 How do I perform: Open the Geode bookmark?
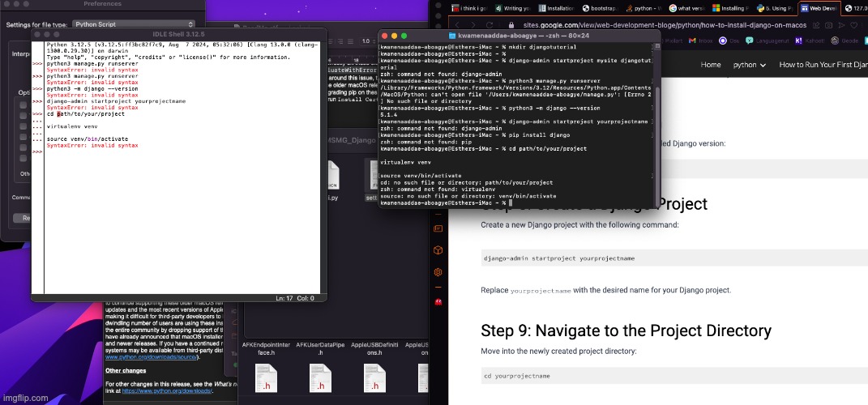coord(845,41)
